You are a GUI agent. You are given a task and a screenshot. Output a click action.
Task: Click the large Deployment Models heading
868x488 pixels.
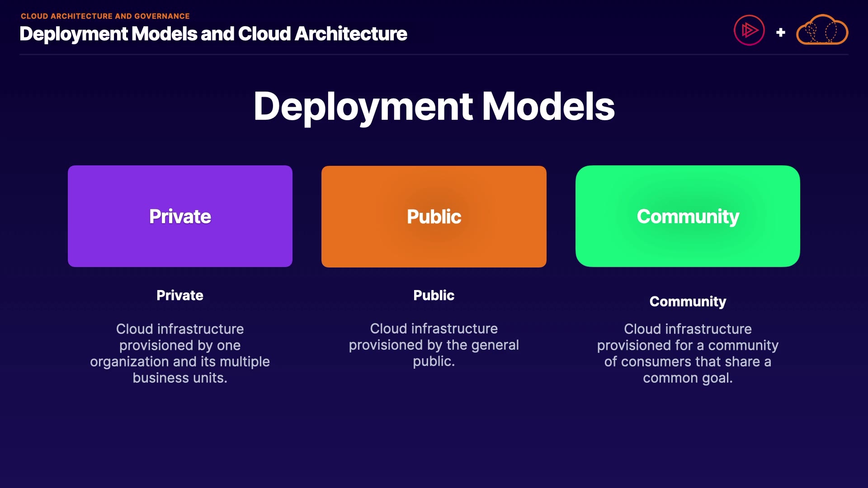pos(434,107)
